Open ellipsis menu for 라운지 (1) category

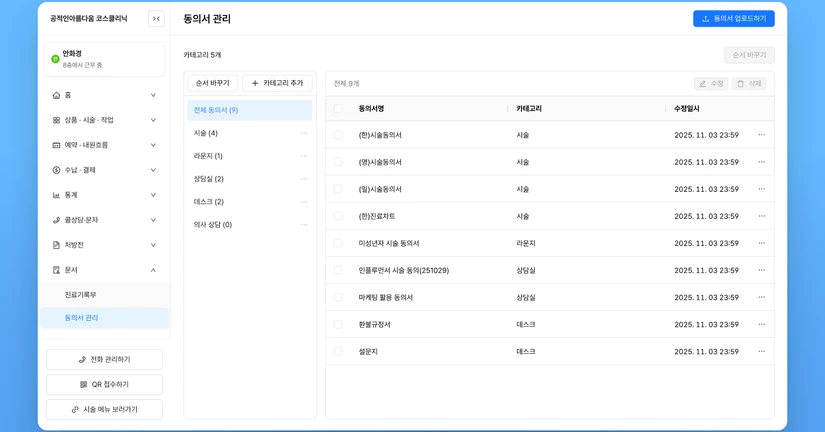tap(304, 156)
